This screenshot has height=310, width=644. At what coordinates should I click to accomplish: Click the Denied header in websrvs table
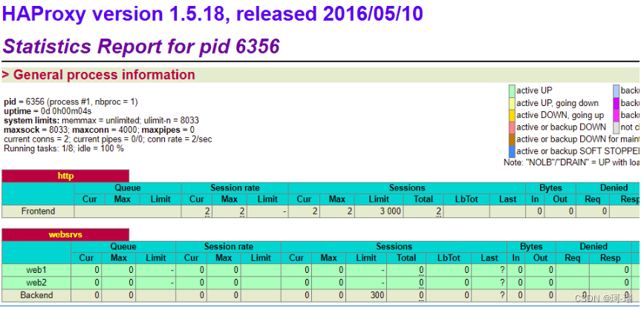(593, 247)
